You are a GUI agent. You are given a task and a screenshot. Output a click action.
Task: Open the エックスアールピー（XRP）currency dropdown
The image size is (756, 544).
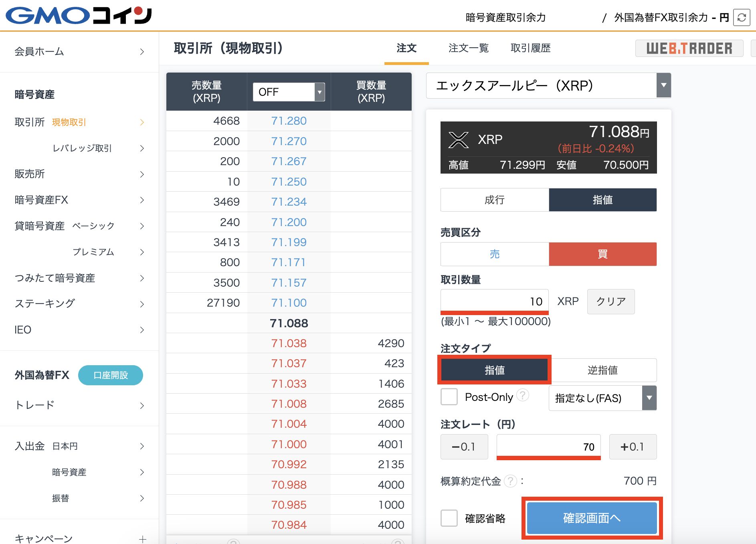tap(664, 85)
